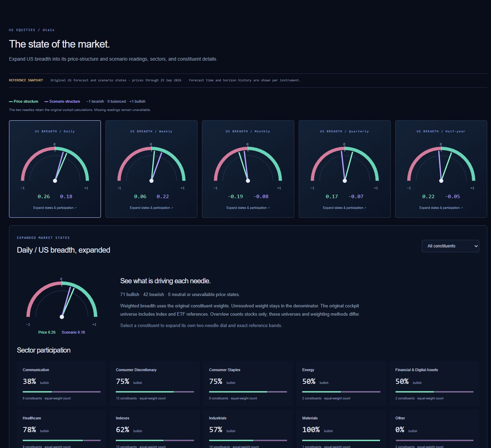Click the Daily price value 0.26
Viewport: 491px width, 448px height.
44,196
